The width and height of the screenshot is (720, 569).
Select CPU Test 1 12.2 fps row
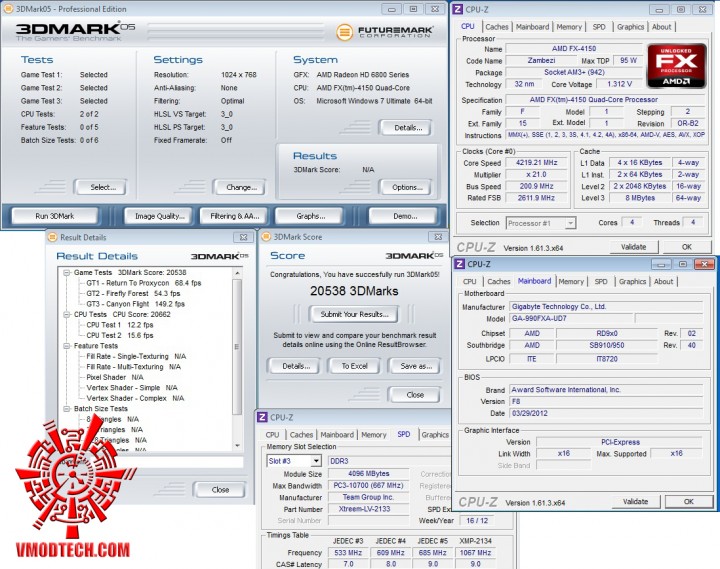point(119,325)
